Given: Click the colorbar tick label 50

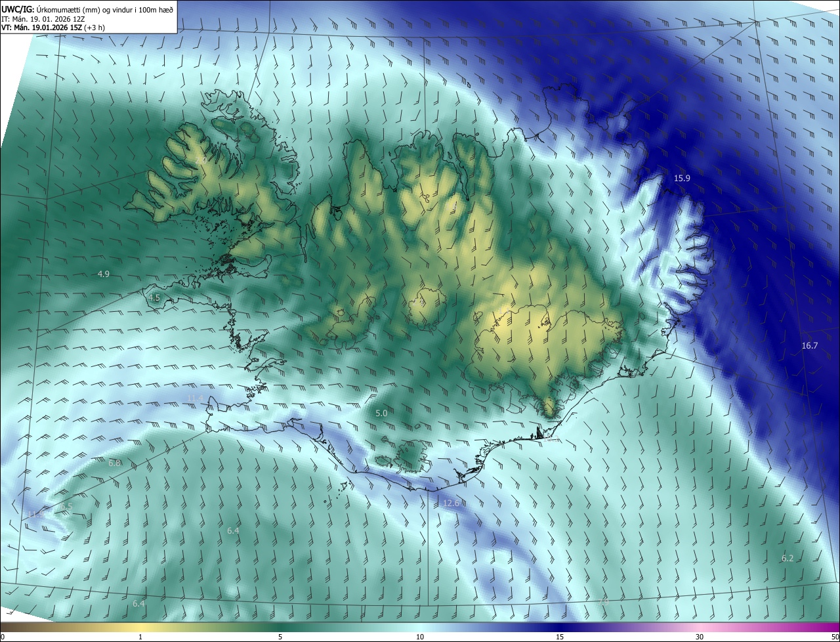Looking at the screenshot, I should click(835, 637).
